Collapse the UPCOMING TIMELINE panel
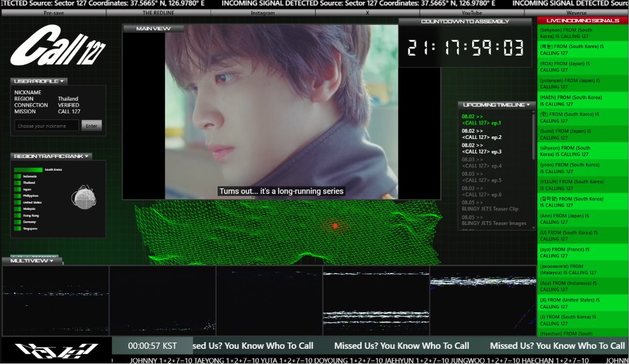This screenshot has height=364, width=629. pos(497,104)
